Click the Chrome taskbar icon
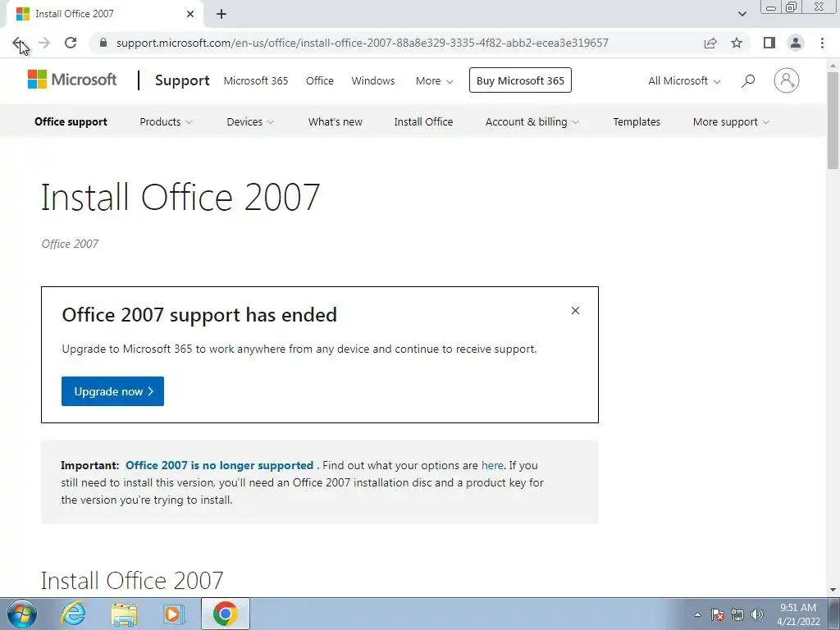Image resolution: width=840 pixels, height=630 pixels. pyautogui.click(x=225, y=614)
